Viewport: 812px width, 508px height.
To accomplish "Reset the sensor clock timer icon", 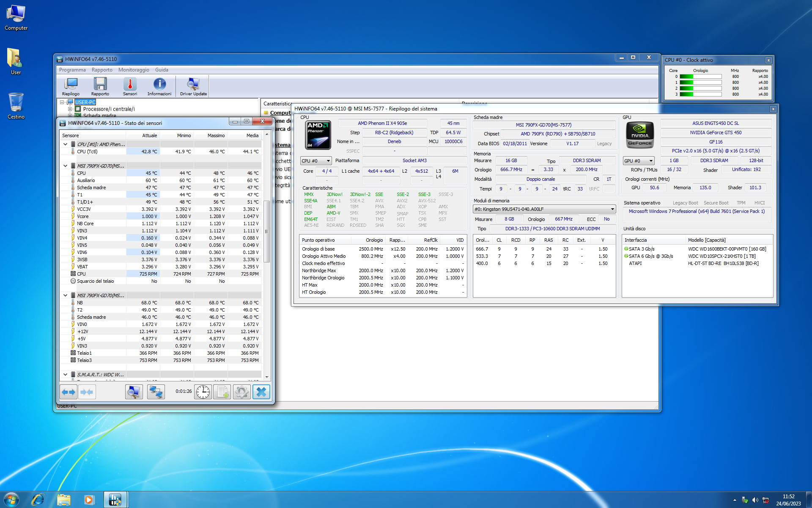I will (x=203, y=392).
